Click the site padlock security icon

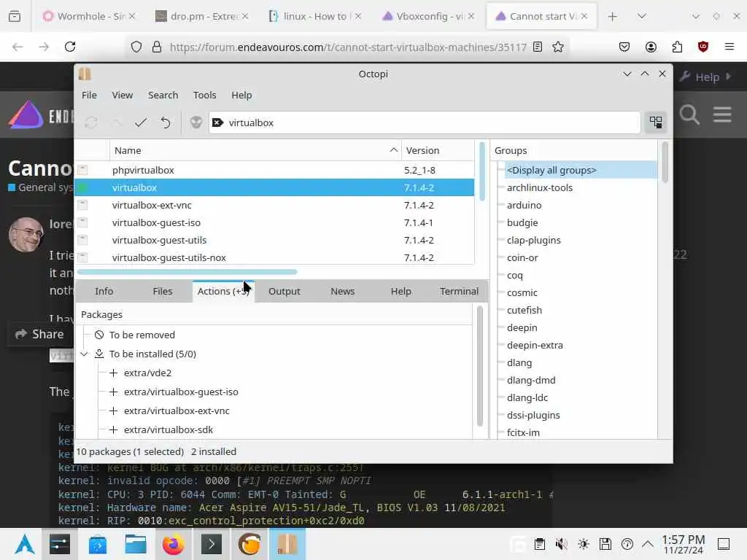156,47
